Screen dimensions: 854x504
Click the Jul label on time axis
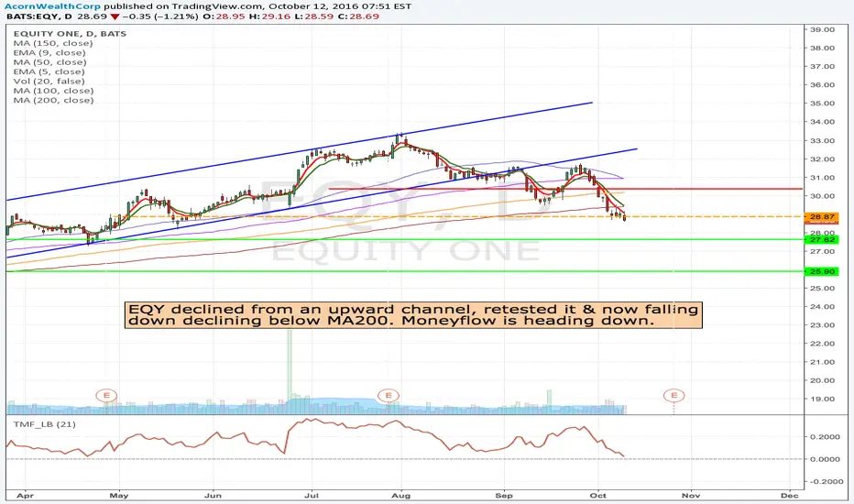[x=312, y=495]
